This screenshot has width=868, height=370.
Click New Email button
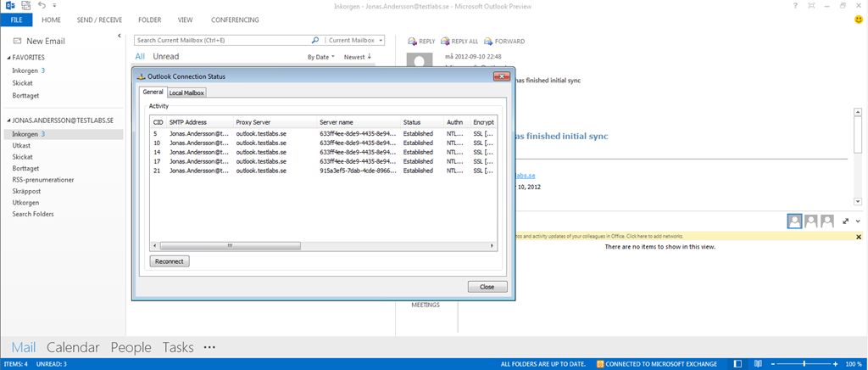tap(39, 41)
